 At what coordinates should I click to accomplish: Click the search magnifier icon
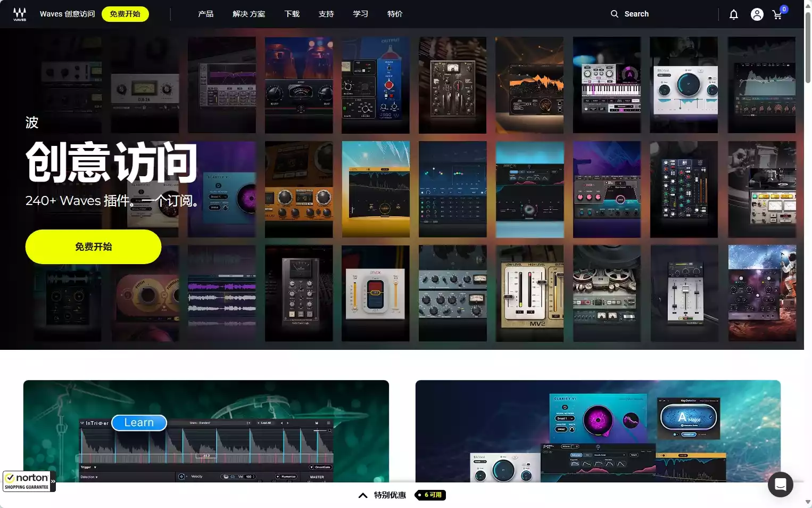(615, 14)
